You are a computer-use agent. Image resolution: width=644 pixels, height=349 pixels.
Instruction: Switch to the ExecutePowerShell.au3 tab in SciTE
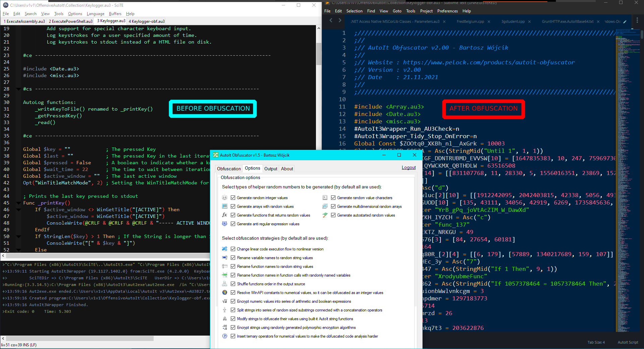click(71, 21)
